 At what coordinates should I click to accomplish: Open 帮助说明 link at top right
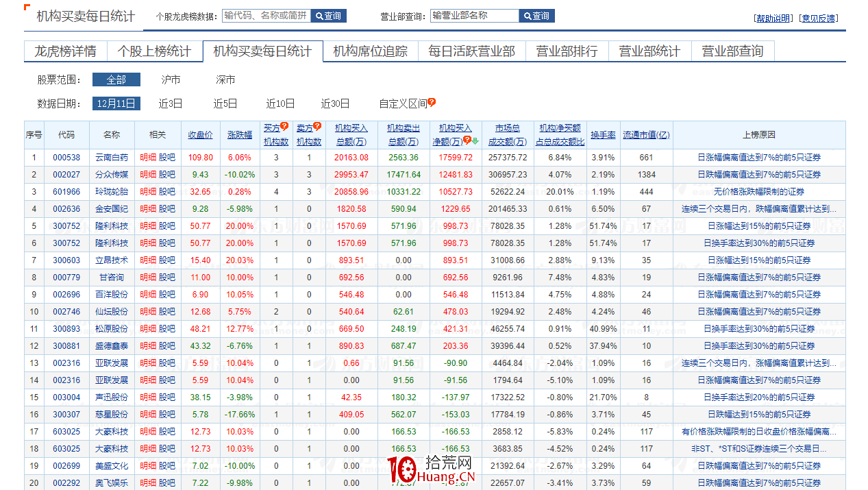[x=773, y=19]
